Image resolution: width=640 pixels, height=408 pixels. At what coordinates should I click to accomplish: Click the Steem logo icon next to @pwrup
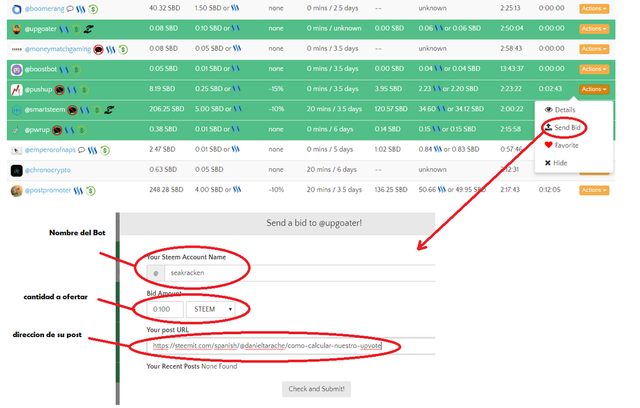click(69, 130)
